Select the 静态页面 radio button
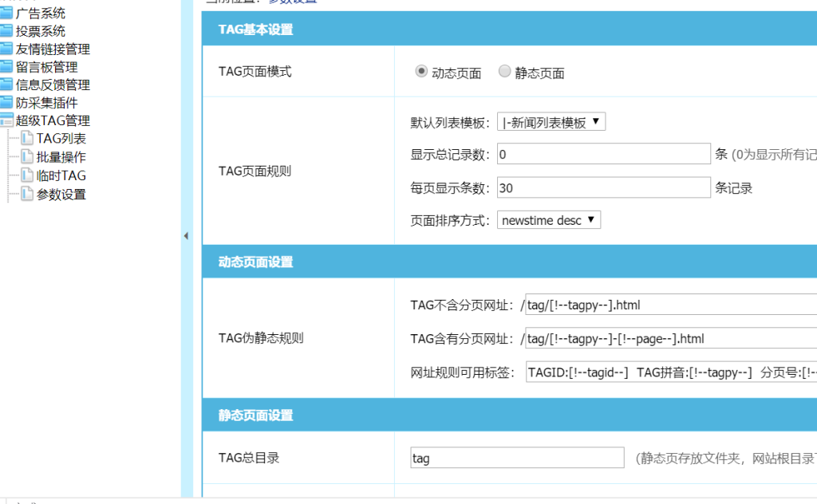Screen dimensions: 817x504 (x=504, y=70)
